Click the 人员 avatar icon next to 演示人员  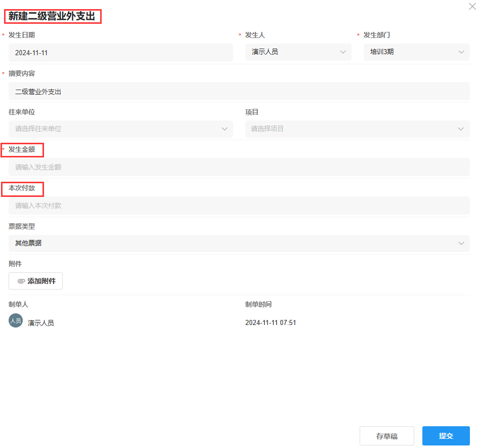point(15,321)
